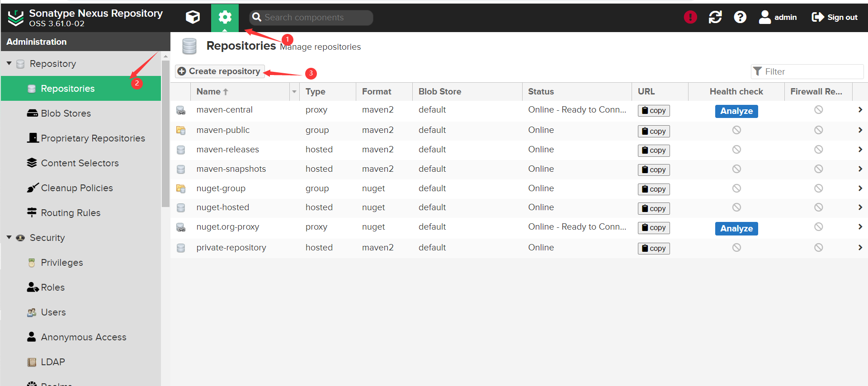Click maven-central proxy repository icon
The image size is (868, 386).
pos(181,110)
